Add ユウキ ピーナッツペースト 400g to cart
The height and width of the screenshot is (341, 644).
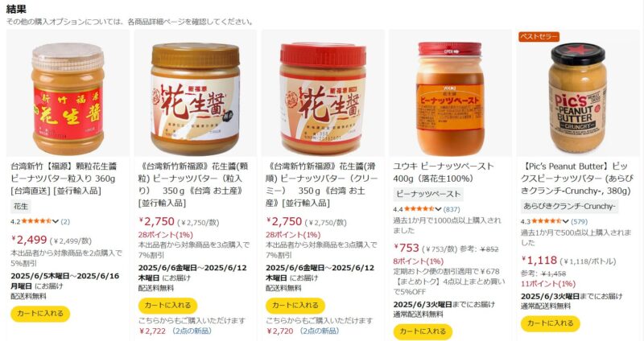423,331
